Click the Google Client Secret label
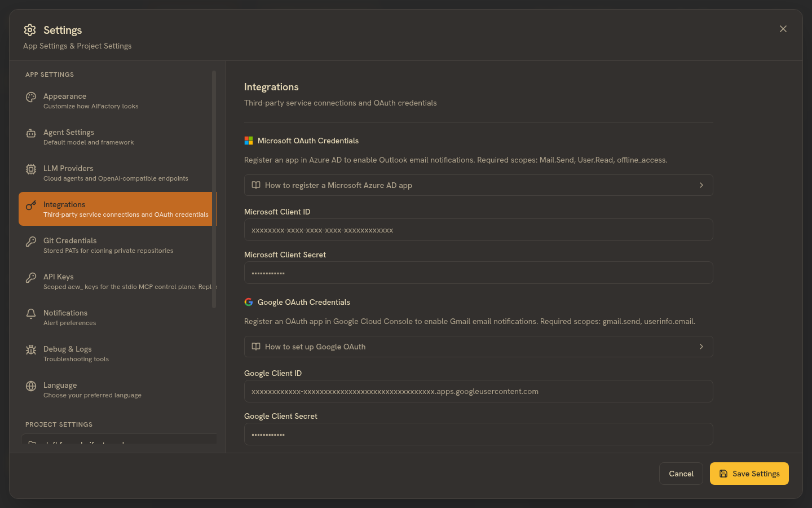This screenshot has height=508, width=812. [281, 416]
